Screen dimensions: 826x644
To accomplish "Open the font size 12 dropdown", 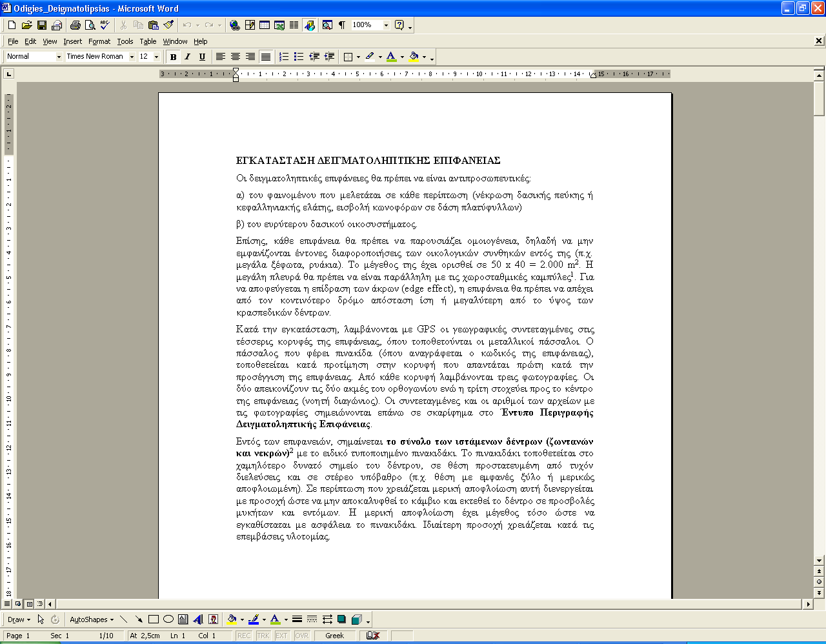I will [x=156, y=57].
